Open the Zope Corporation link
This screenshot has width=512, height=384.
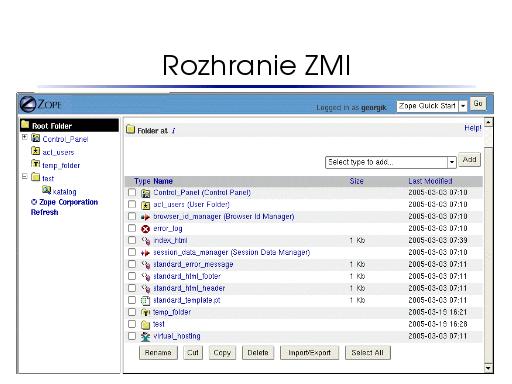point(68,202)
